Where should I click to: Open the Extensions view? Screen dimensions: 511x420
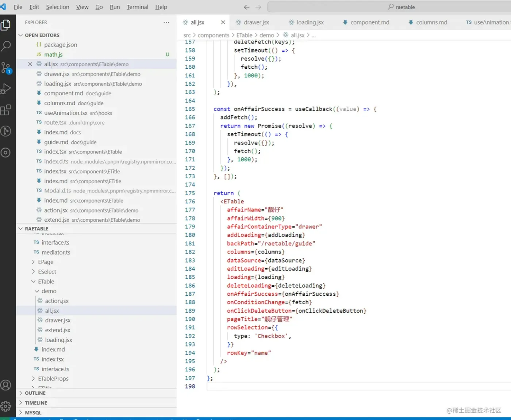coord(6,110)
